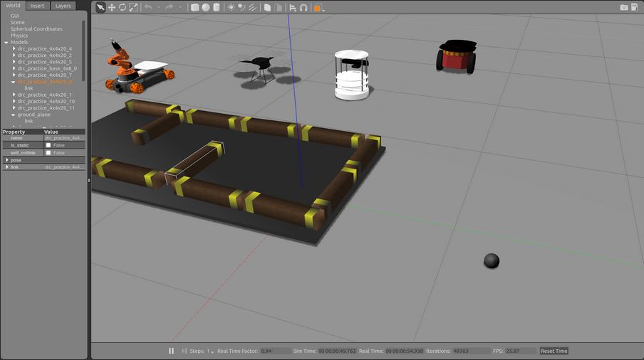Click the Sim Time value field

point(337,351)
